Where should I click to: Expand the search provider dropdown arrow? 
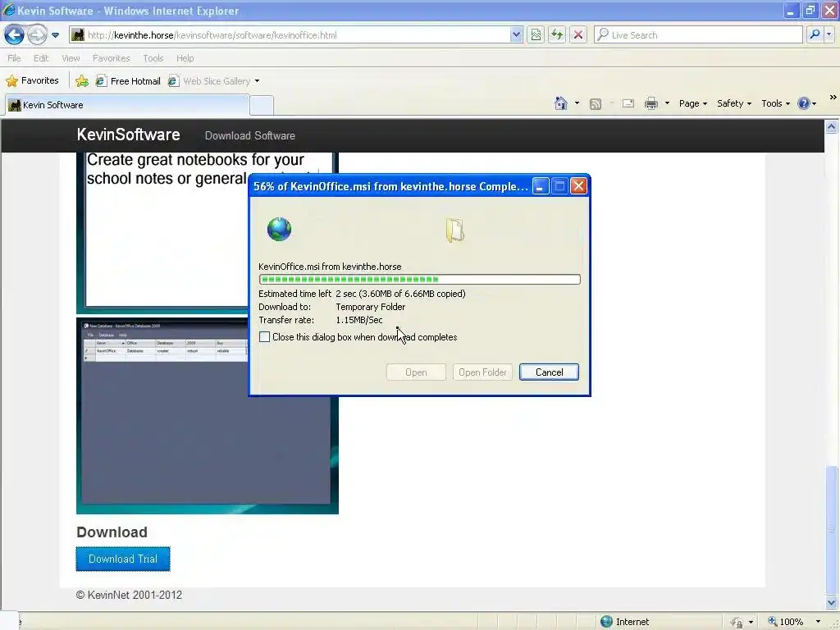[x=829, y=34]
